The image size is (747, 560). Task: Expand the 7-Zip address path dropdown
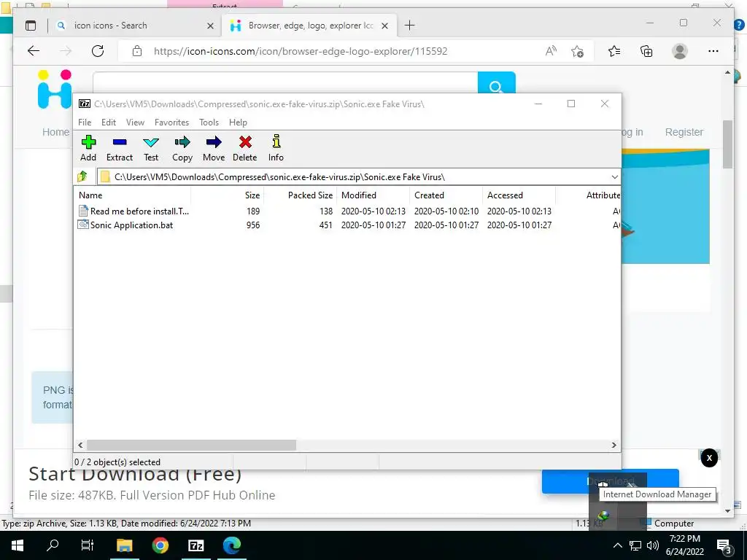tap(614, 177)
